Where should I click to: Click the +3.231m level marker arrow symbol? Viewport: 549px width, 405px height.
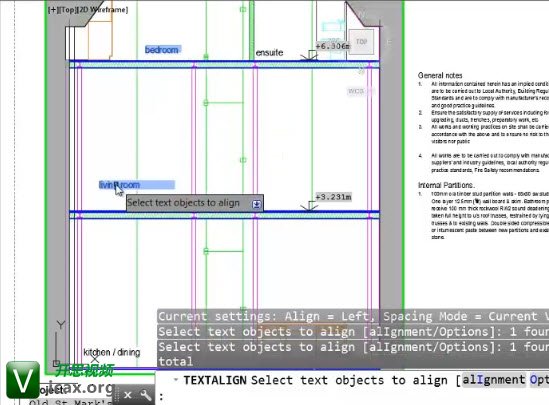[x=309, y=207]
